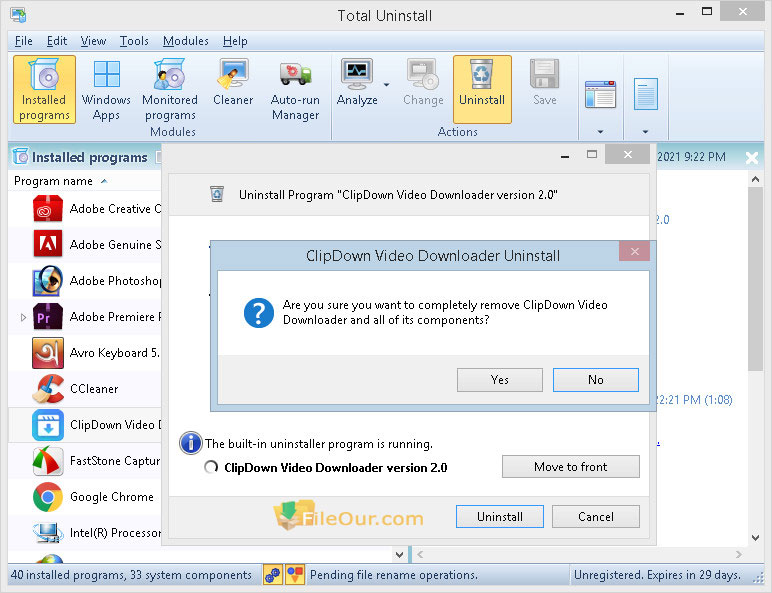
Task: Click the horizontal scrollbar right arrow
Action: pyautogui.click(x=739, y=555)
